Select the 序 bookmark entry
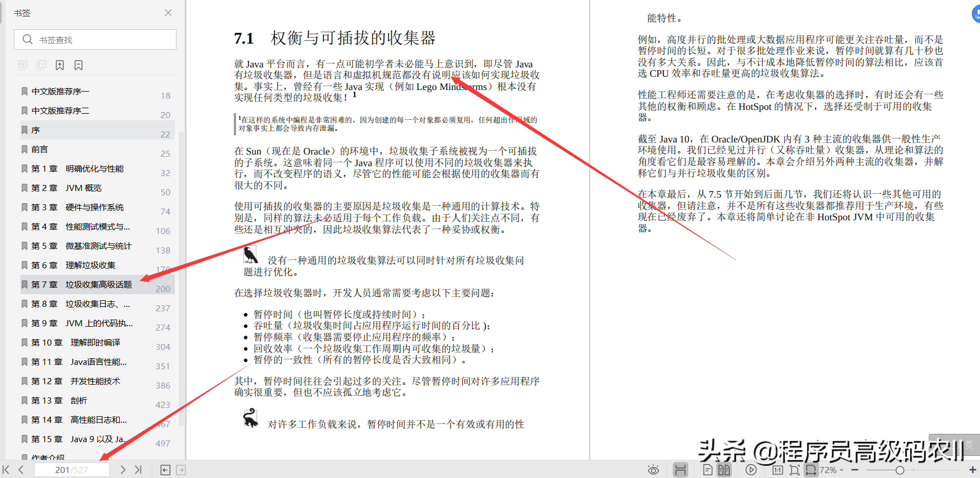 pyautogui.click(x=97, y=130)
